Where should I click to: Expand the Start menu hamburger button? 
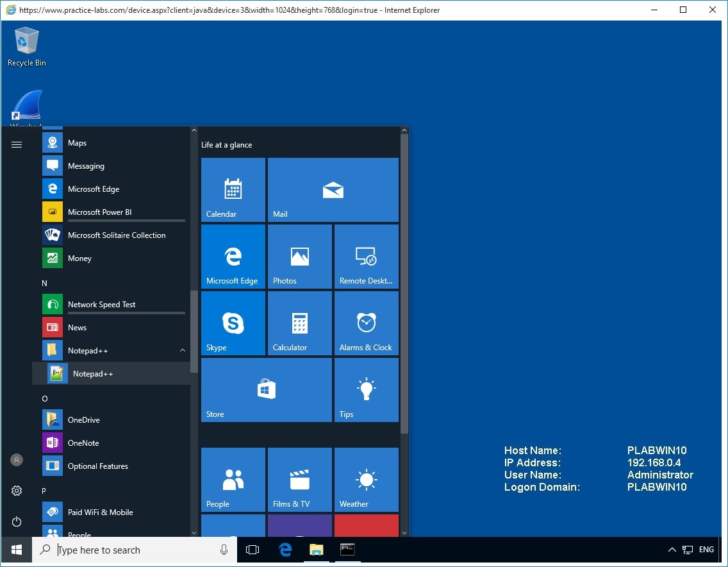point(17,145)
